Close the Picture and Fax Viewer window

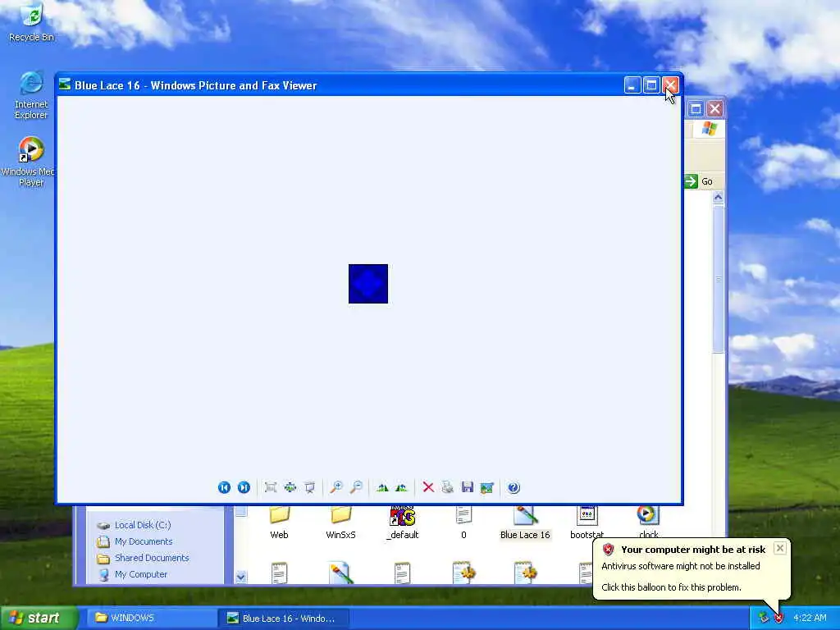click(670, 85)
